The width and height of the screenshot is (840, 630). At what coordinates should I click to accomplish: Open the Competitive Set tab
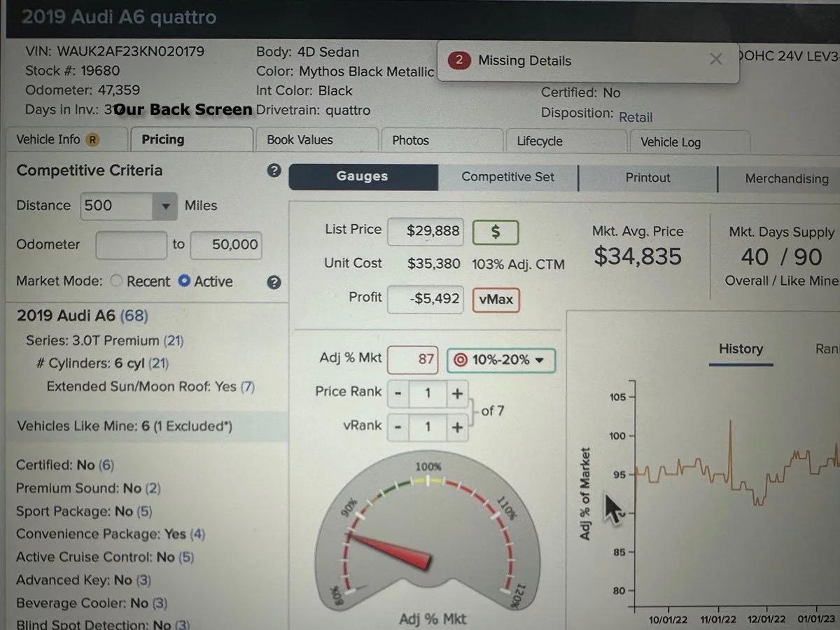point(507,178)
